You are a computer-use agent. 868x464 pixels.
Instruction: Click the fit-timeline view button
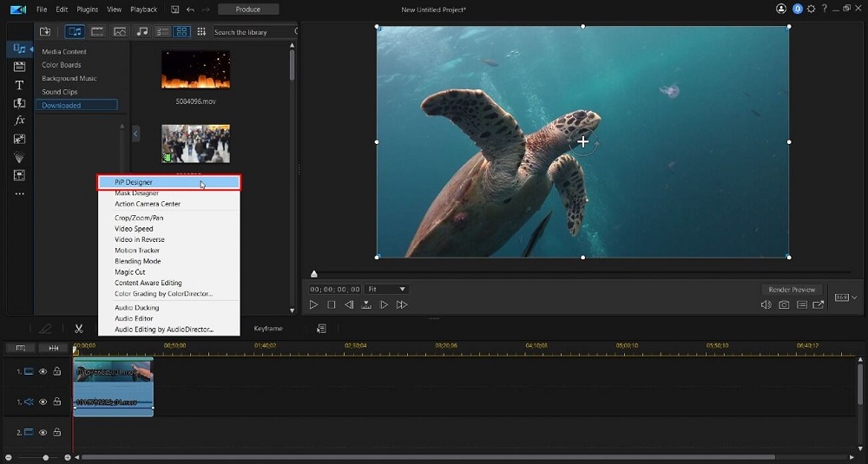[x=54, y=348]
